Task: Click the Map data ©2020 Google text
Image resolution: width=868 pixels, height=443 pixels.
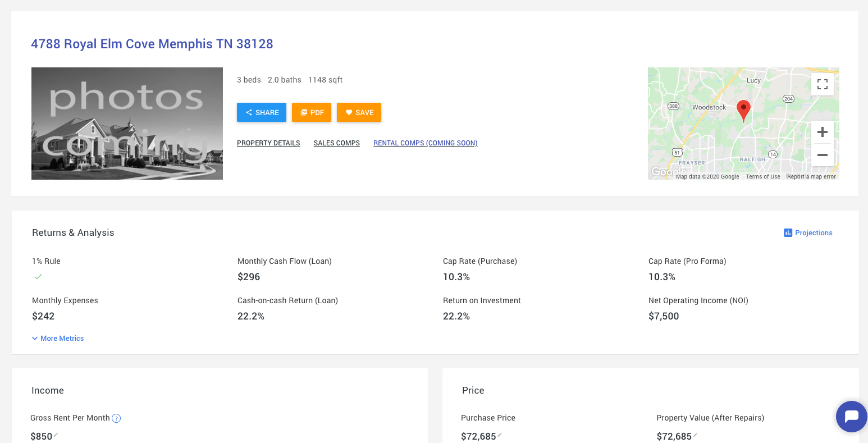Action: 707,176
